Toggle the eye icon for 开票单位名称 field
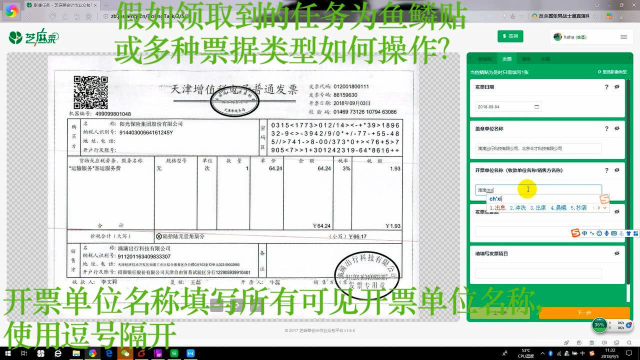640x360 pixels. click(617, 170)
